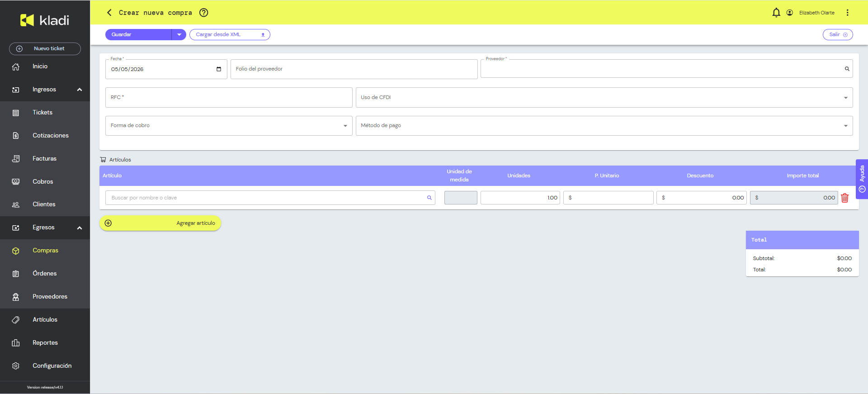Image resolution: width=868 pixels, height=394 pixels.
Task: Open the three-dot options menu
Action: click(848, 13)
